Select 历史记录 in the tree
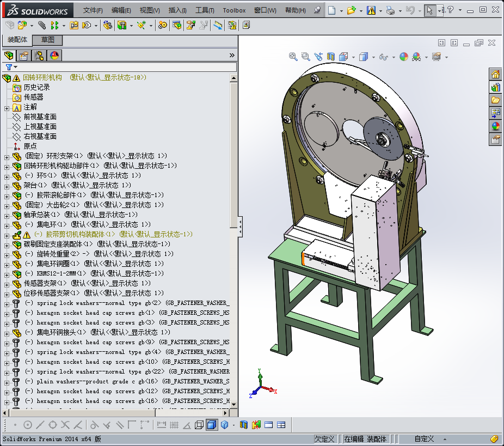The height and width of the screenshot is (446, 504). 36,87
